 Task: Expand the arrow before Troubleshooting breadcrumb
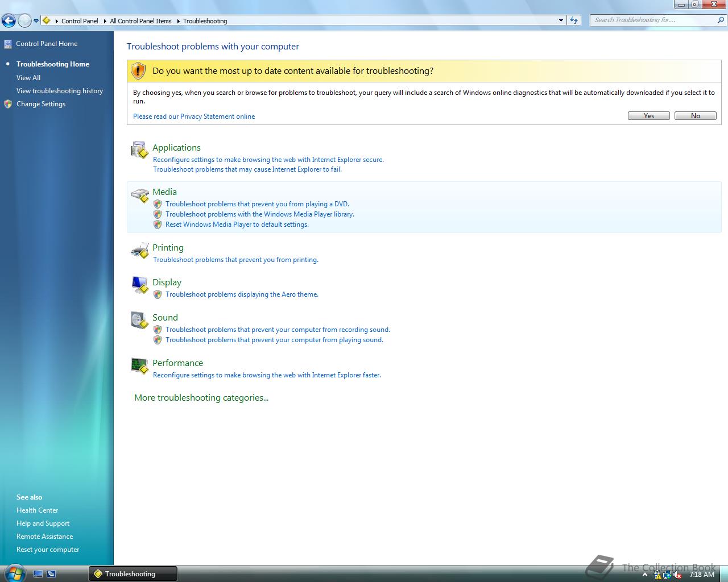(178, 21)
